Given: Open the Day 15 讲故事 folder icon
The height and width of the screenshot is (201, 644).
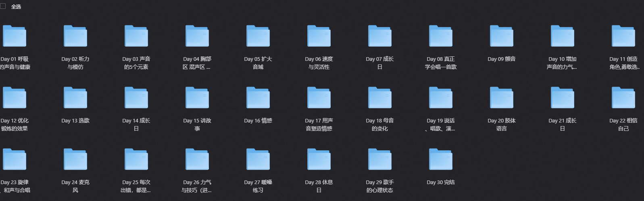Looking at the screenshot, I should pos(197,97).
